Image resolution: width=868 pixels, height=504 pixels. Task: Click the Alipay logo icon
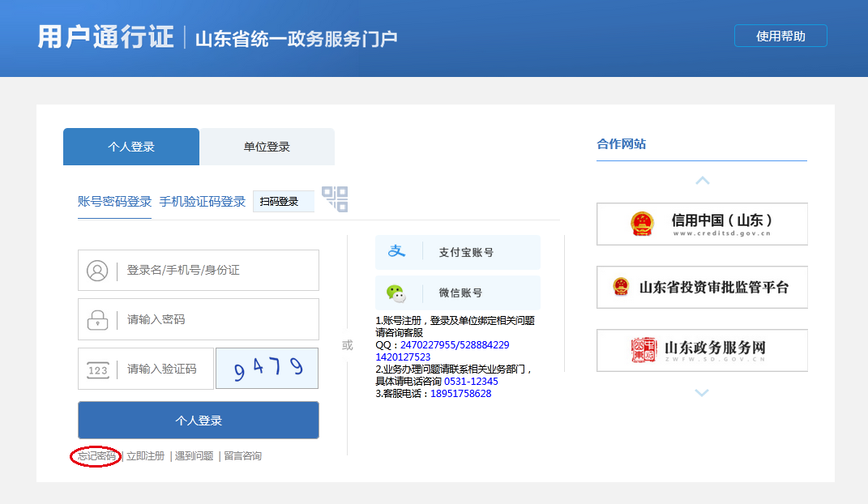coord(396,252)
